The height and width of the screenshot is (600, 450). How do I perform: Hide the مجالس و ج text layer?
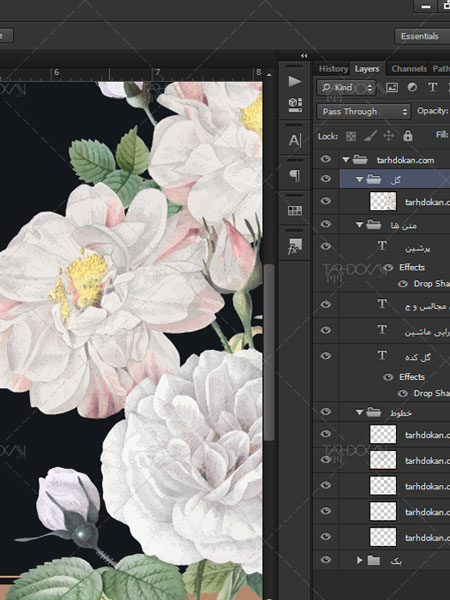tap(326, 305)
